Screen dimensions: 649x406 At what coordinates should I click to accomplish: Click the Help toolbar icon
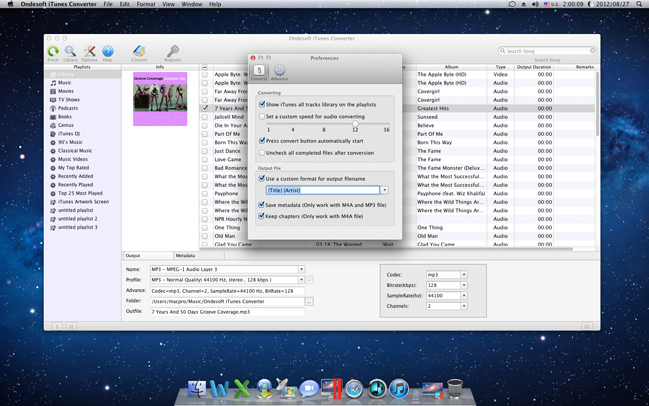(x=108, y=51)
